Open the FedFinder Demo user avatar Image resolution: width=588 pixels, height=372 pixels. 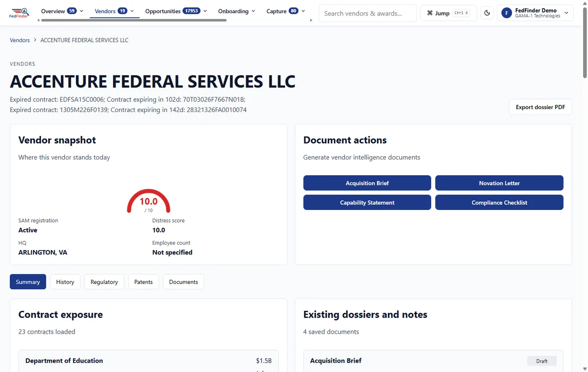507,13
